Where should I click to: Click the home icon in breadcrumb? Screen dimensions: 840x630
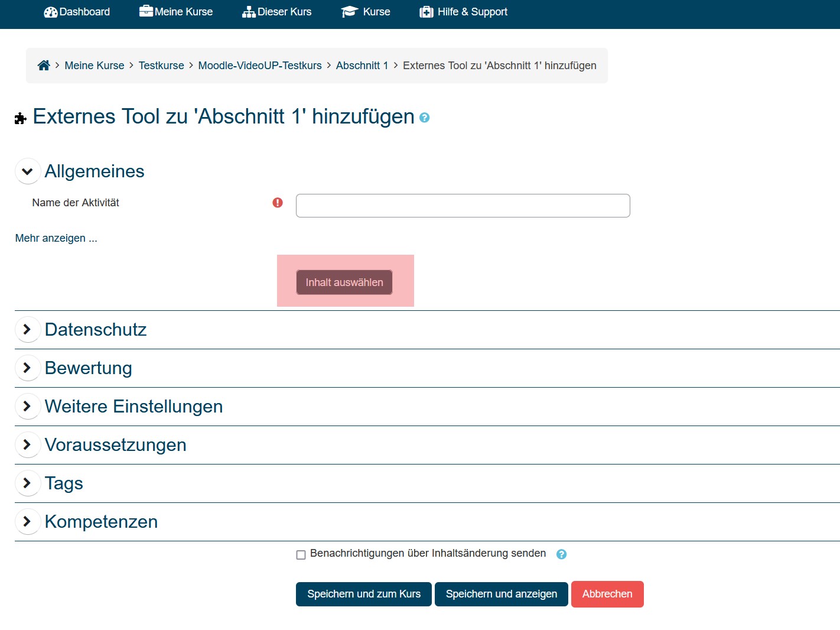[44, 66]
